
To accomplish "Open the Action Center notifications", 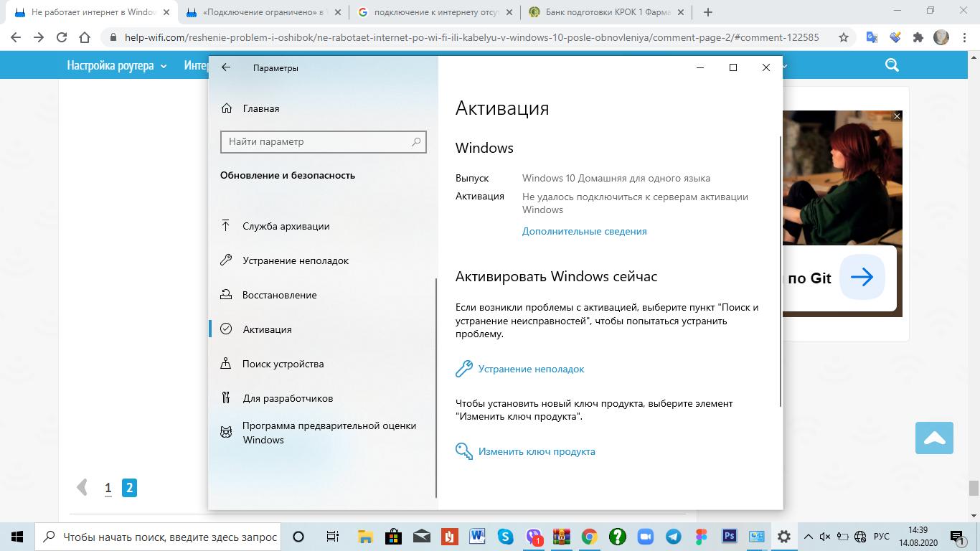I will coord(957,537).
